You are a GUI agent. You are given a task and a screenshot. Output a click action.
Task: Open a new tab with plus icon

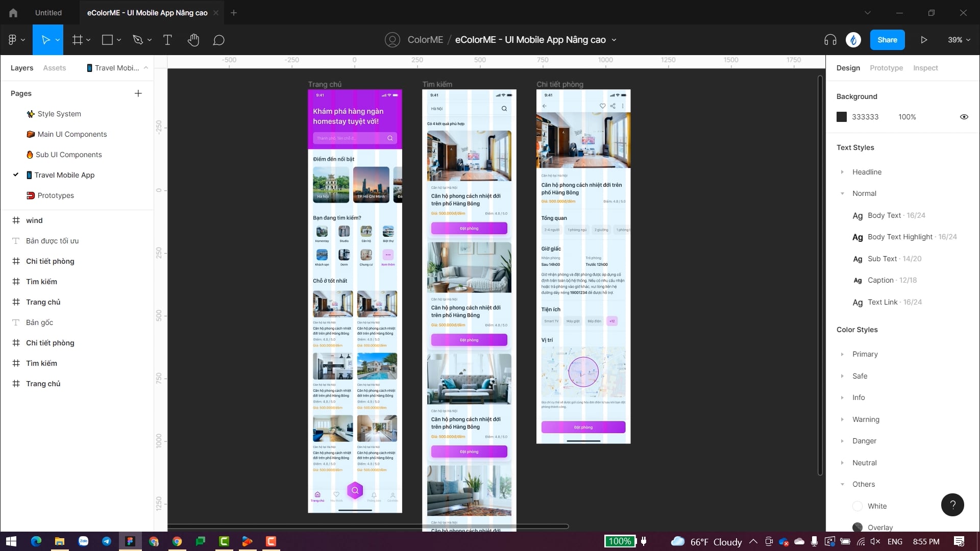coord(234,13)
